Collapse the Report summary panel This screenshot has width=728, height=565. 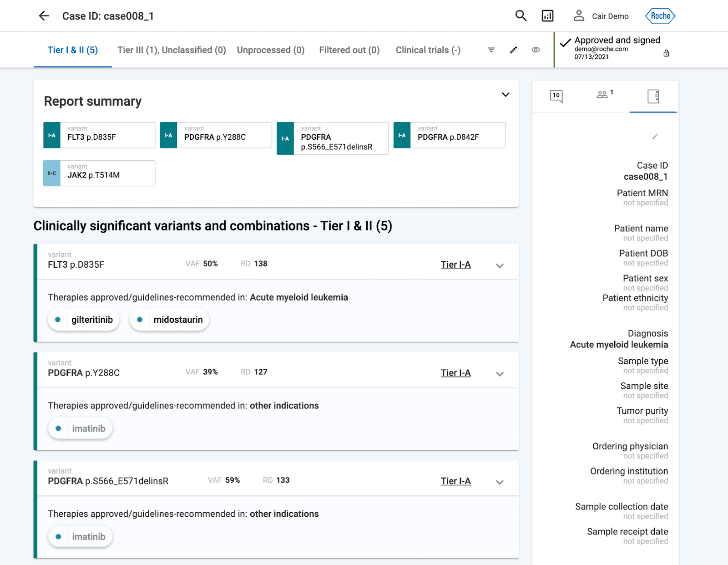click(506, 95)
